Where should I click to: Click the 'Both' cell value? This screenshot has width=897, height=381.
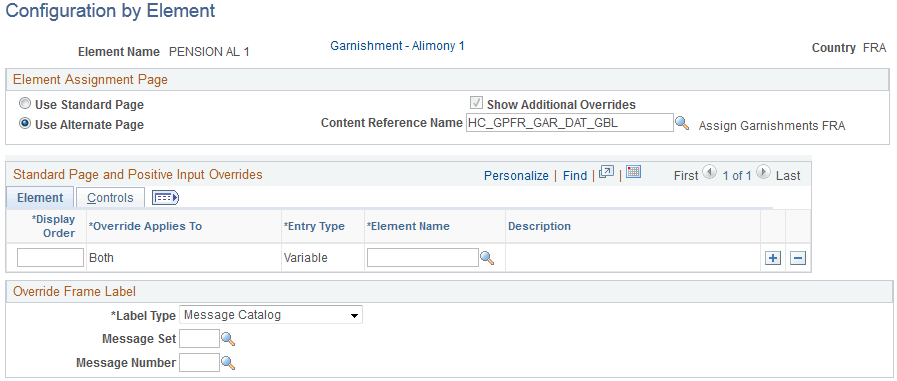point(101,258)
